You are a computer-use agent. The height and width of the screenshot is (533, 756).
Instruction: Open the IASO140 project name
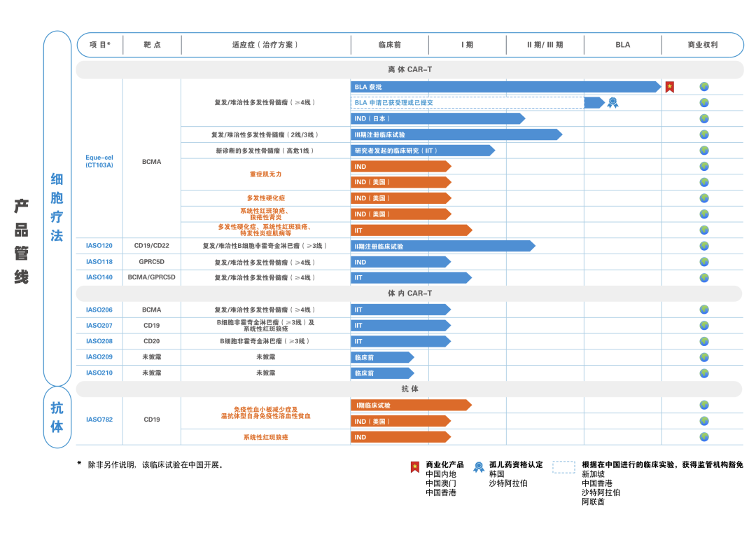click(x=99, y=277)
